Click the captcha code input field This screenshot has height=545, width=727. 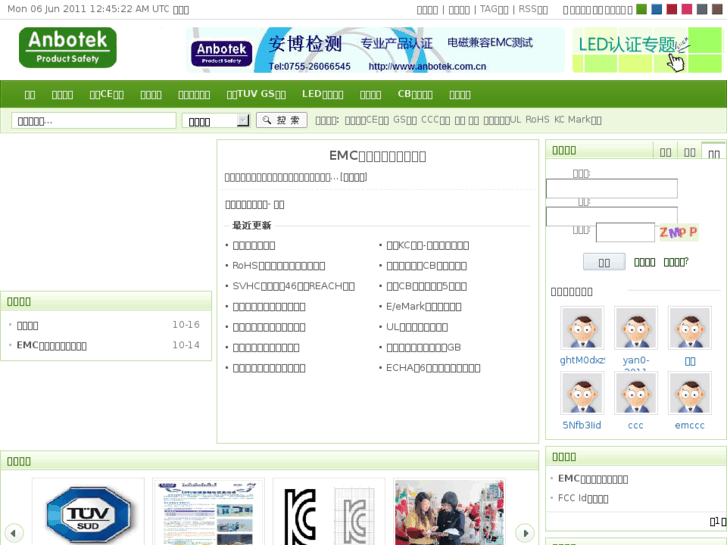625,232
